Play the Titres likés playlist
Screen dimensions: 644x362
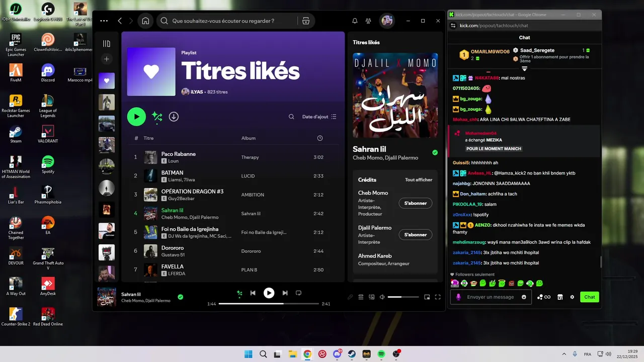(x=136, y=117)
